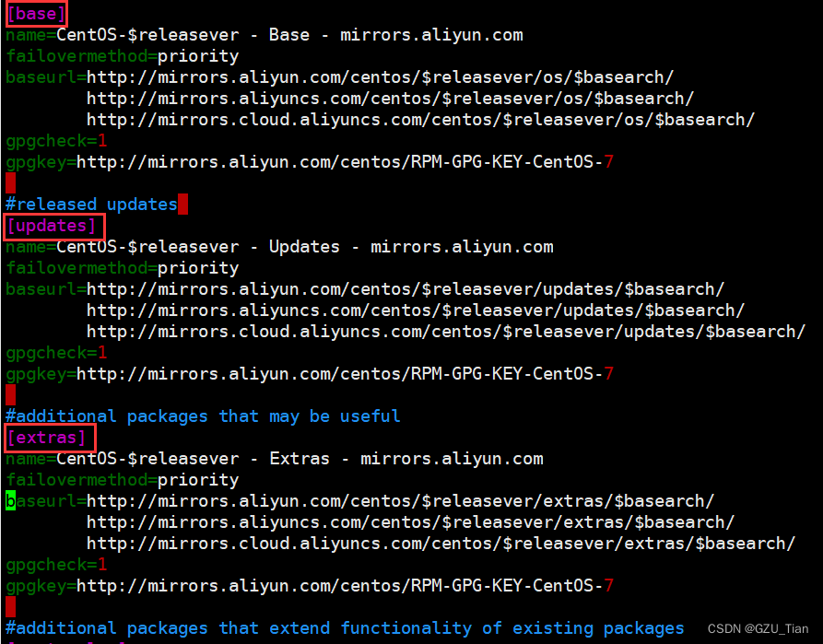Select the baseurl line ending in /updates/$basearch/ on mirrors.aliyun.com
823x644 pixels.
(365, 289)
